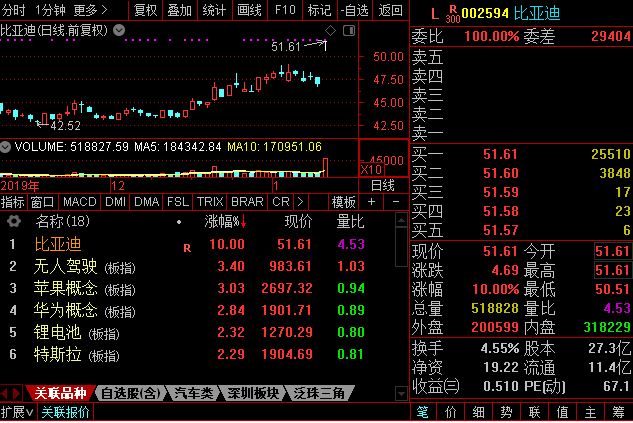Select the 华为概念 (板指) row
633x423 pixels.
tap(197, 310)
